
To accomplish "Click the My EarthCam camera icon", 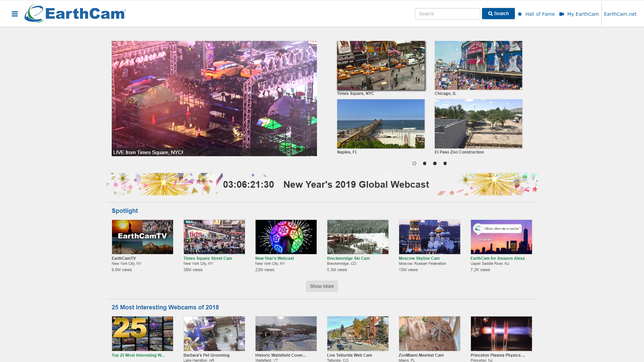I will coord(562,14).
